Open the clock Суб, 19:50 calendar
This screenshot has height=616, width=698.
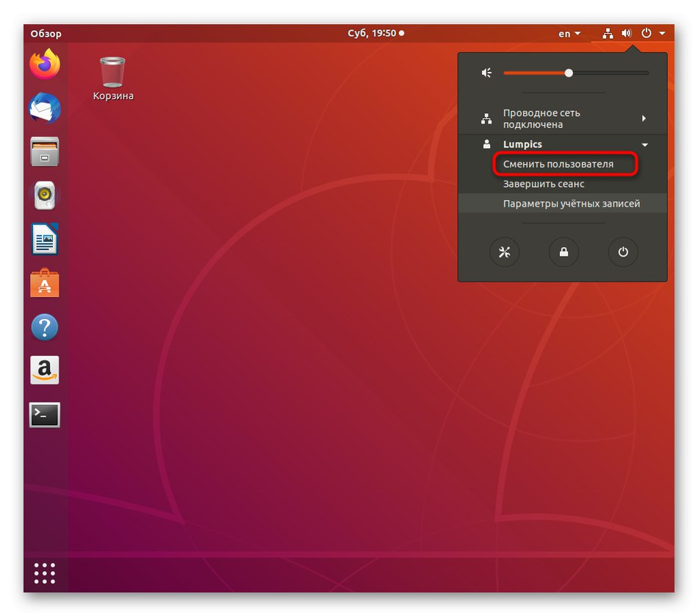tap(375, 33)
